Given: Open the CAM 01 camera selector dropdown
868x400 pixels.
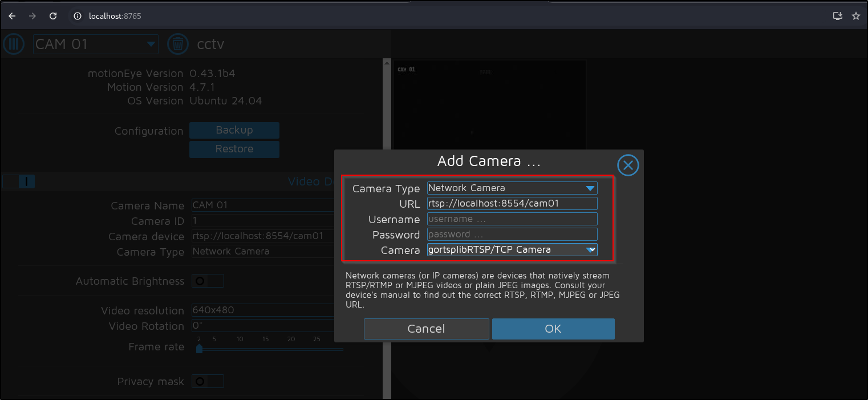Looking at the screenshot, I should pos(96,44).
